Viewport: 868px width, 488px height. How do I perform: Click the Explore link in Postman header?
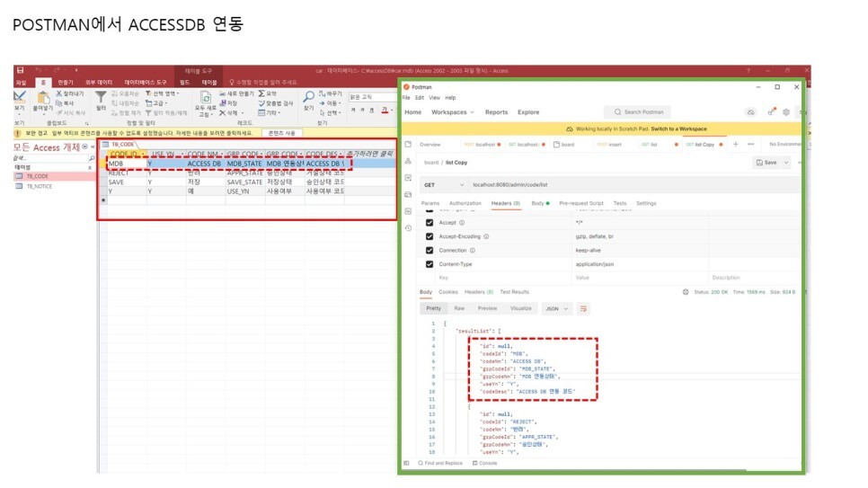coord(528,112)
